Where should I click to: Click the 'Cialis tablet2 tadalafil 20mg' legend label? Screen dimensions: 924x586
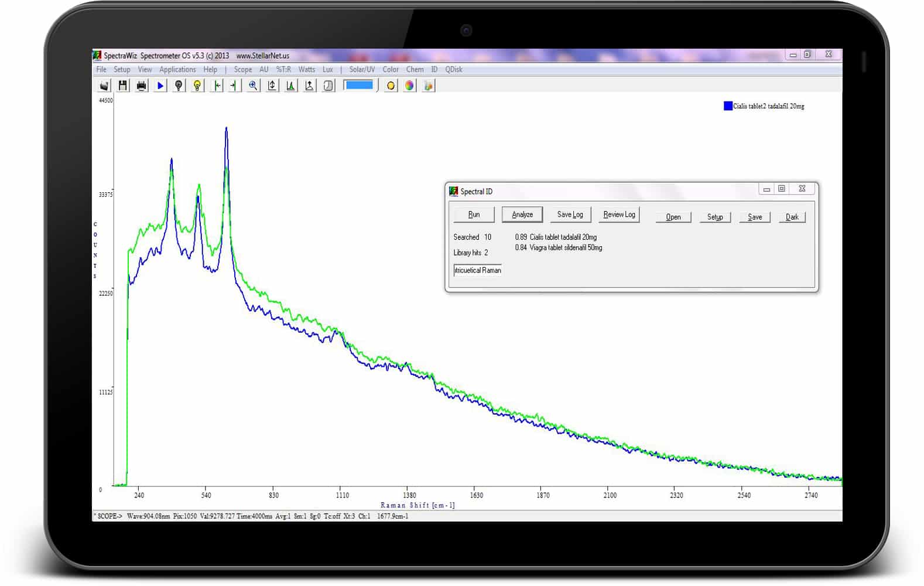point(769,106)
